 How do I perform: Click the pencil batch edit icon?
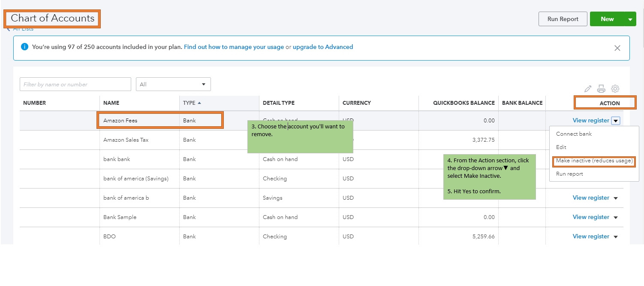coord(588,89)
